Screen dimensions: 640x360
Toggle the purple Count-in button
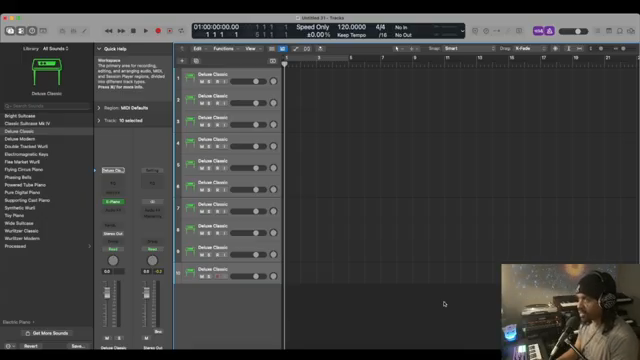pyautogui.click(x=538, y=31)
